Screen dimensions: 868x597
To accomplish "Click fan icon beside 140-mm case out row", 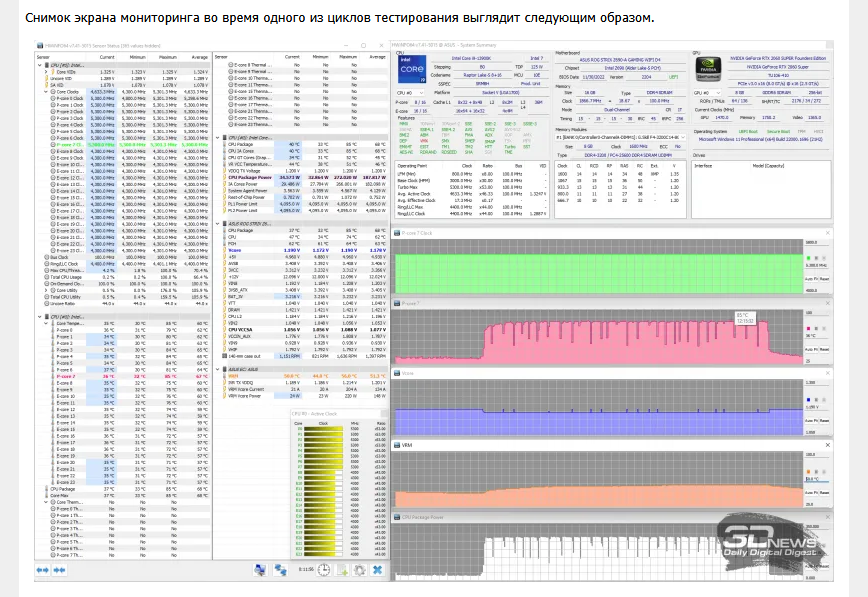I will tap(224, 356).
